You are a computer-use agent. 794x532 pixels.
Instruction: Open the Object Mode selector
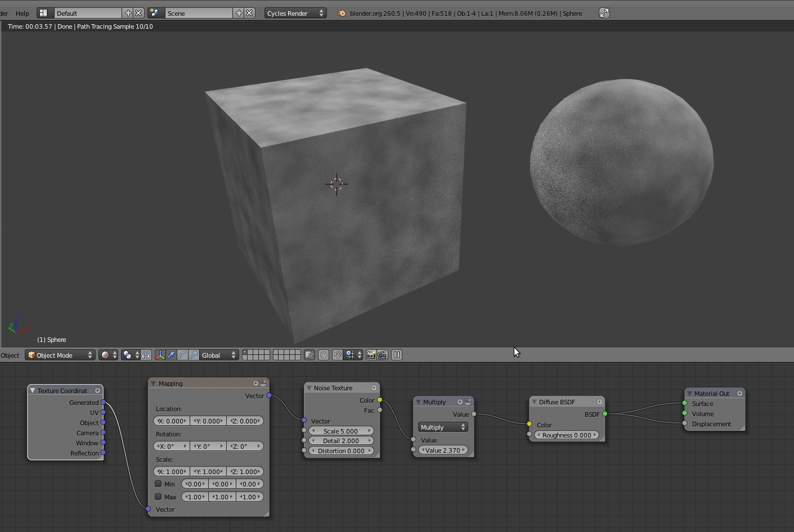click(x=60, y=355)
